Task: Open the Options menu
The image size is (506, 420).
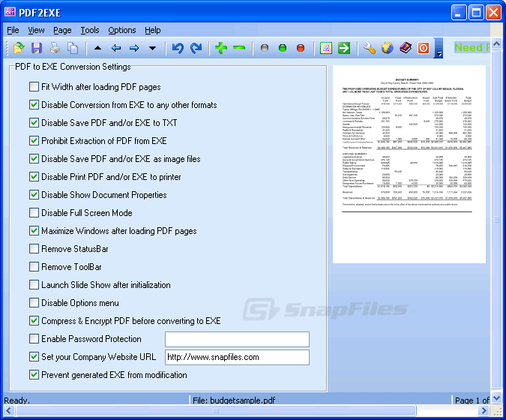Action: [x=122, y=30]
